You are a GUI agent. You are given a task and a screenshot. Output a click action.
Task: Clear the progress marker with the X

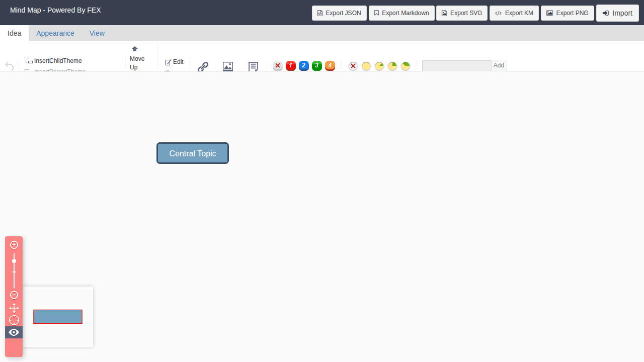353,66
